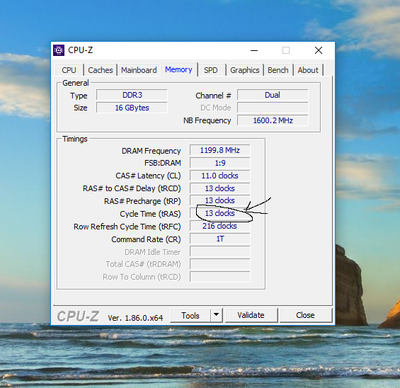Click the Tools button
The width and height of the screenshot is (400, 388).
190,315
